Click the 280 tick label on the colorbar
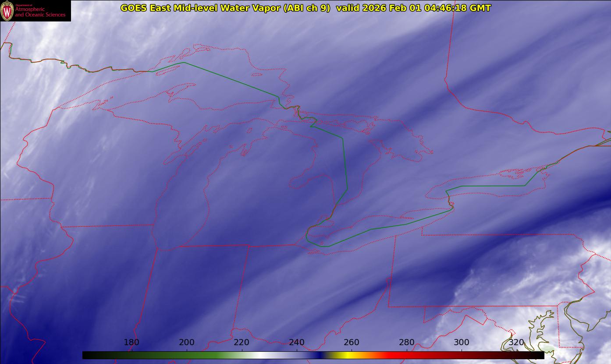Viewport: 611px width, 364px height. [407, 343]
